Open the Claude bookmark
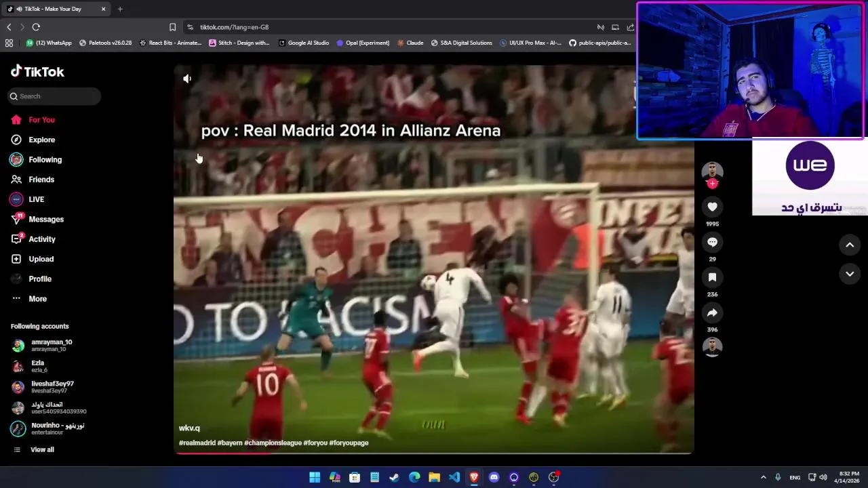Image resolution: width=868 pixels, height=488 pixels. click(x=410, y=43)
